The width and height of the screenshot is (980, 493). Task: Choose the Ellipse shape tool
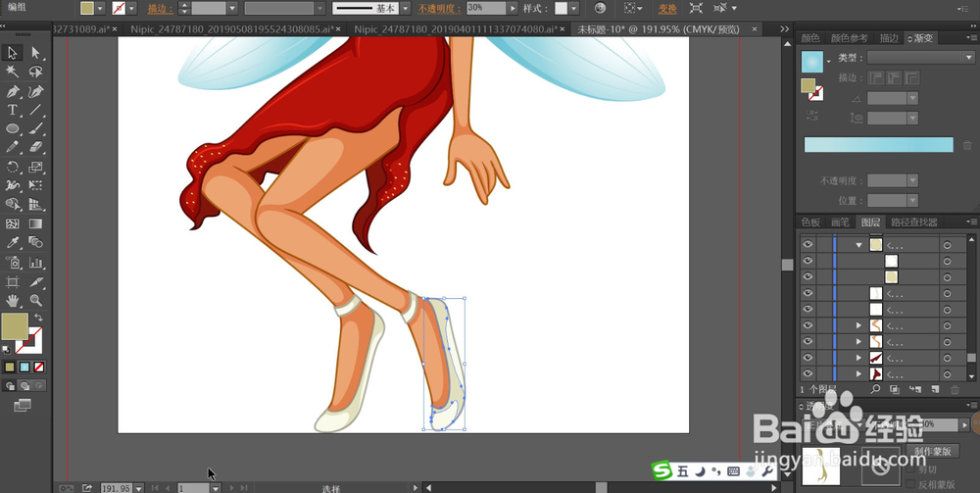(x=13, y=128)
